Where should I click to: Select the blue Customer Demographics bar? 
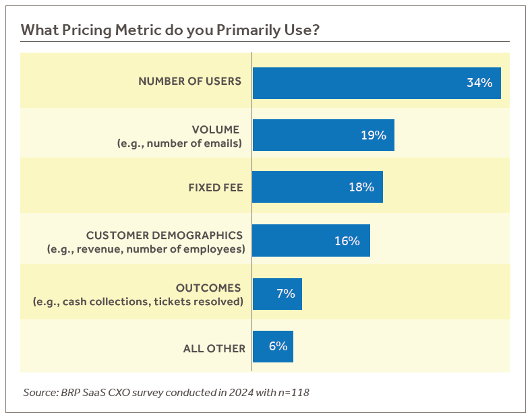[290, 240]
